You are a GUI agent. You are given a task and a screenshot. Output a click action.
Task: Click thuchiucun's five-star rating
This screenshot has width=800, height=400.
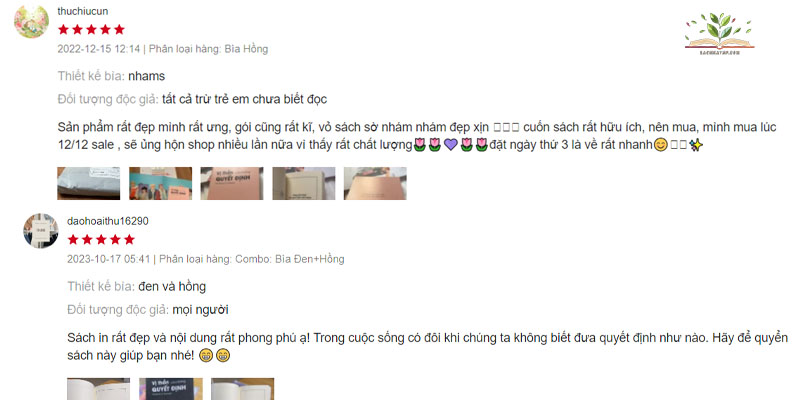91,30
